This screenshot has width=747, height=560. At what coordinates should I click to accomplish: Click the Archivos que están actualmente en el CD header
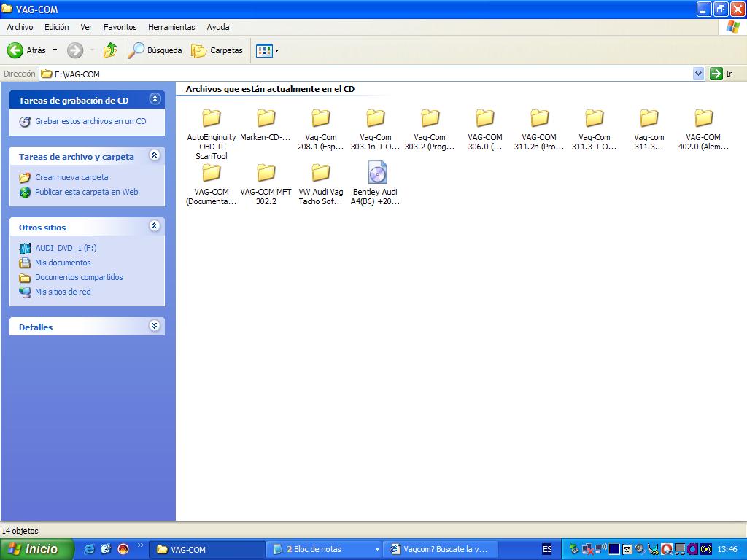[270, 89]
